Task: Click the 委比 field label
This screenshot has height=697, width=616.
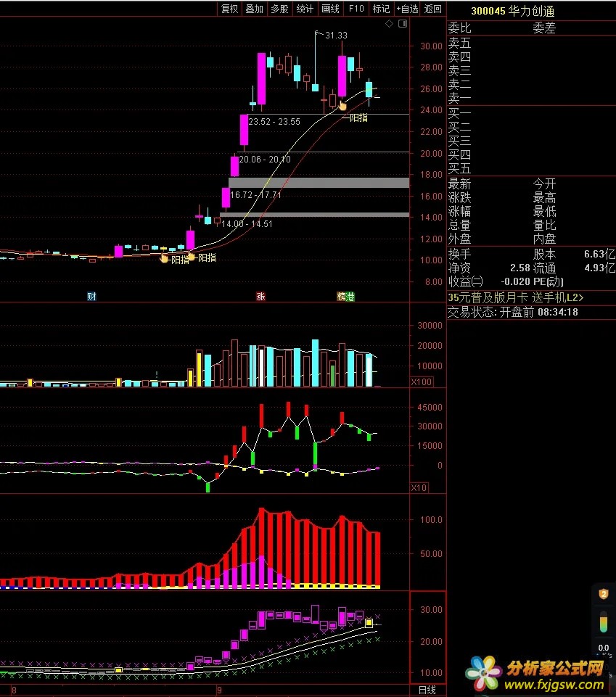Action: pyautogui.click(x=459, y=28)
